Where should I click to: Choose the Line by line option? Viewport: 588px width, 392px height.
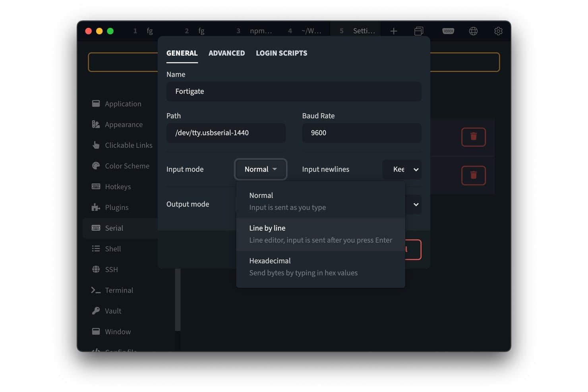[321, 234]
